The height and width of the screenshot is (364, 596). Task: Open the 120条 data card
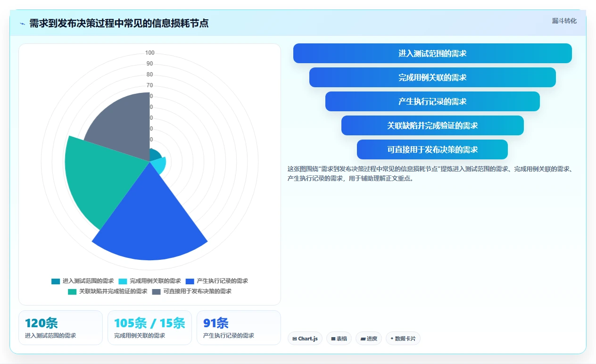60,328
